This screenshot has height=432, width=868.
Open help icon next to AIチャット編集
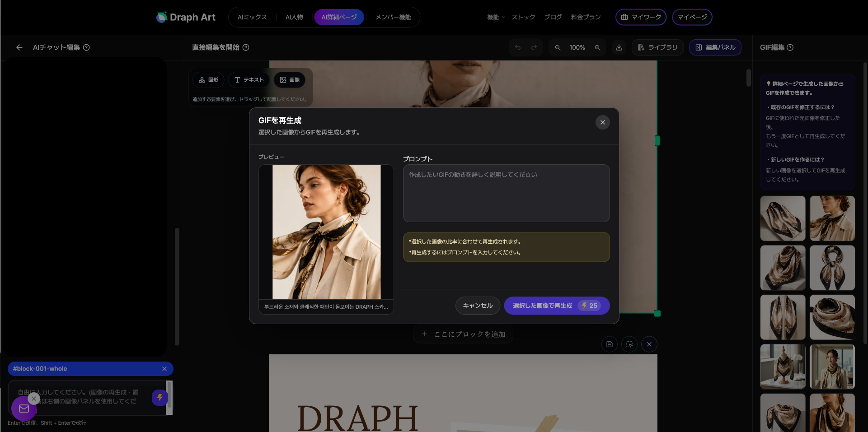coord(86,47)
